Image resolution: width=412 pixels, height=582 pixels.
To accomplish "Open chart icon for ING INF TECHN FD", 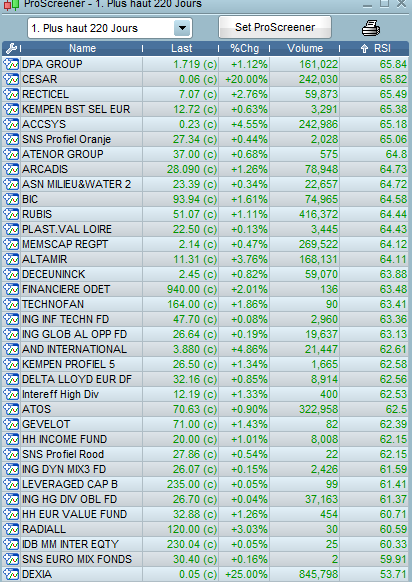I will [x=11, y=319].
